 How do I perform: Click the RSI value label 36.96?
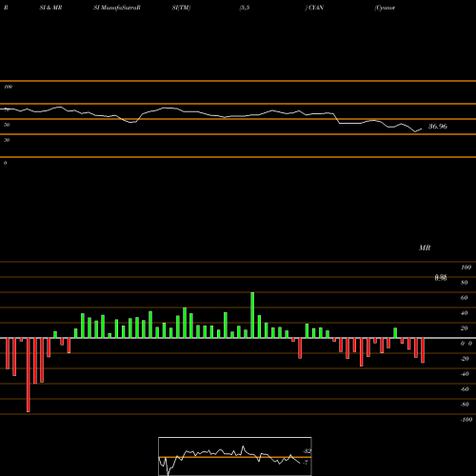pyautogui.click(x=438, y=127)
